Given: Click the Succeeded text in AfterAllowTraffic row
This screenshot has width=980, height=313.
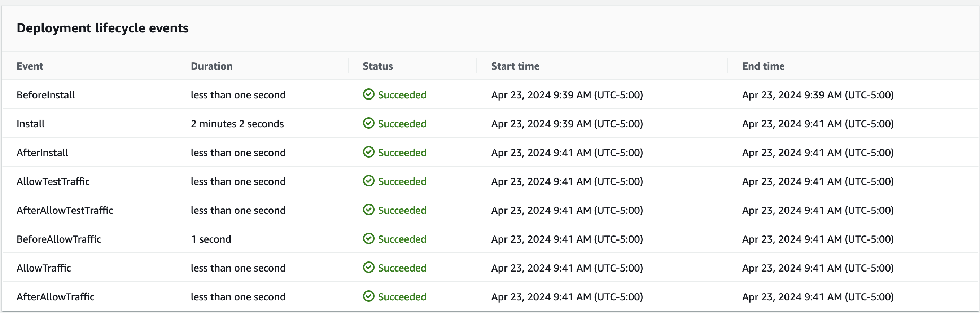Looking at the screenshot, I should (402, 297).
